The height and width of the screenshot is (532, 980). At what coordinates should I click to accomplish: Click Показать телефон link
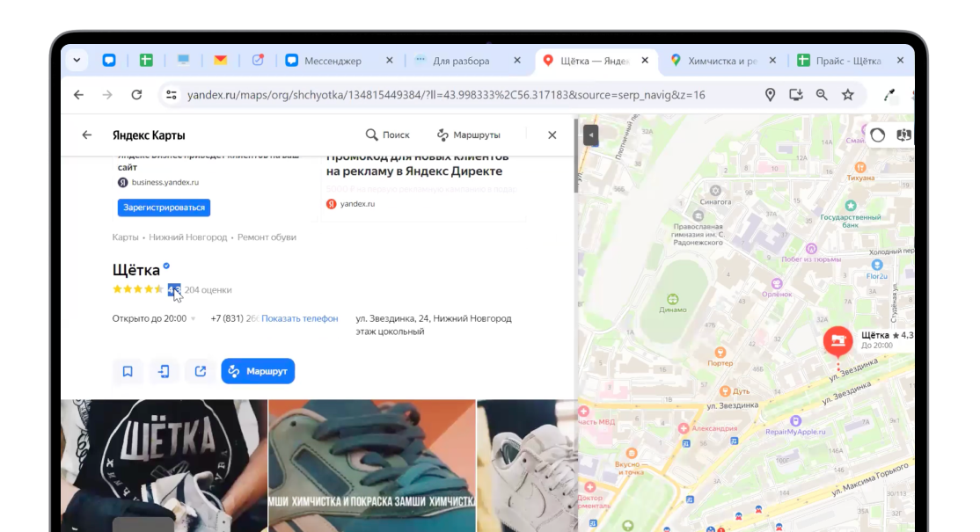pyautogui.click(x=299, y=318)
